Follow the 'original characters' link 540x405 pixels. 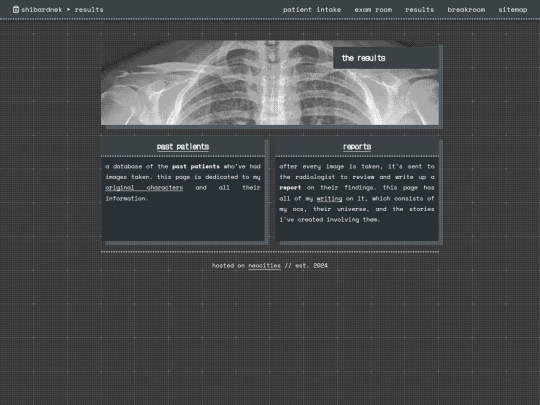pyautogui.click(x=144, y=188)
